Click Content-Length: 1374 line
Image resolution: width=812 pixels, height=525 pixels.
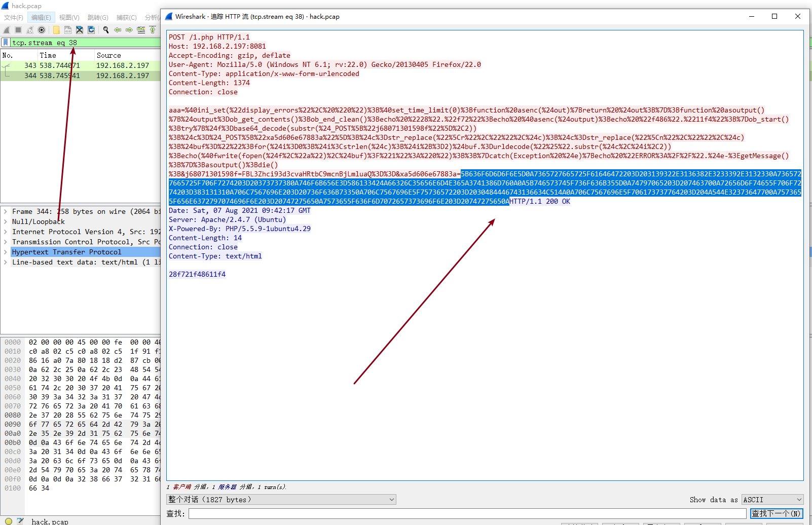[x=209, y=83]
